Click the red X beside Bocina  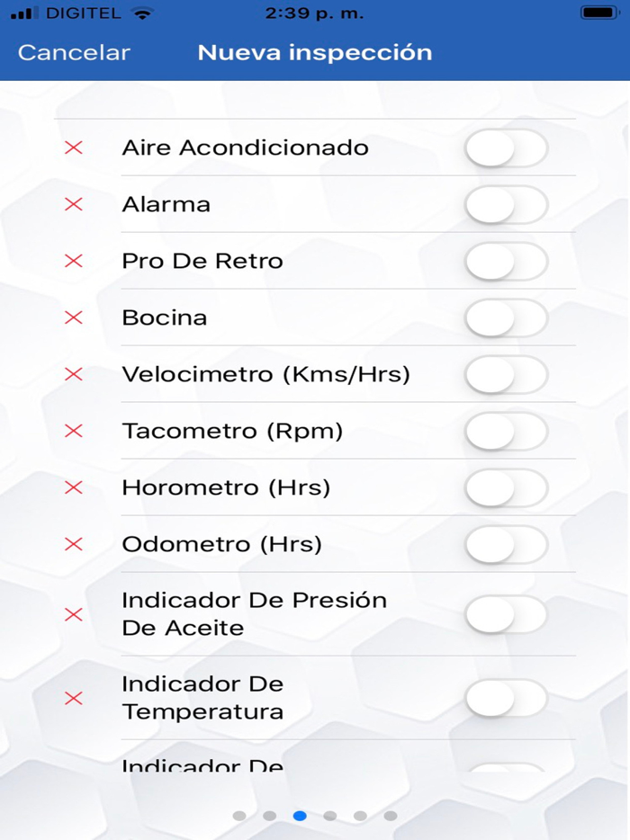point(74,317)
